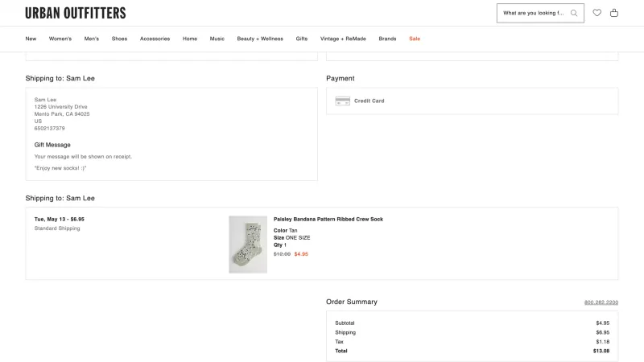Viewport: 644px width, 362px height.
Task: Open the Music menu
Action: [x=217, y=39]
